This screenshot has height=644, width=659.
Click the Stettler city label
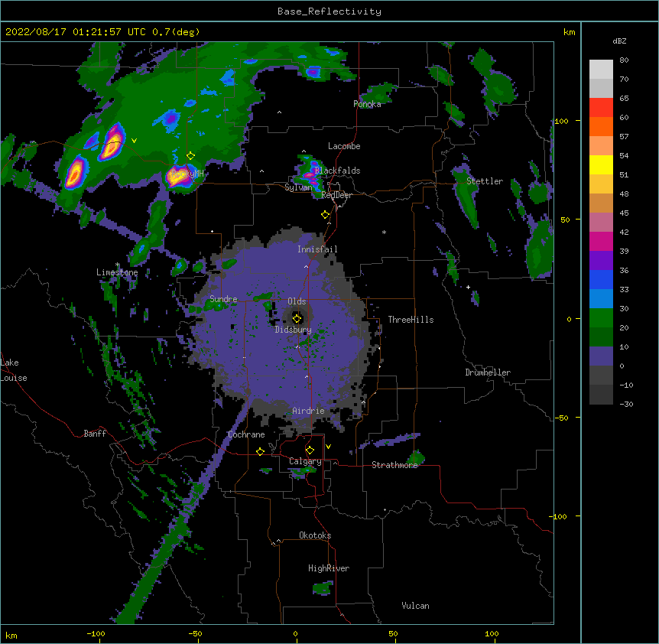485,181
